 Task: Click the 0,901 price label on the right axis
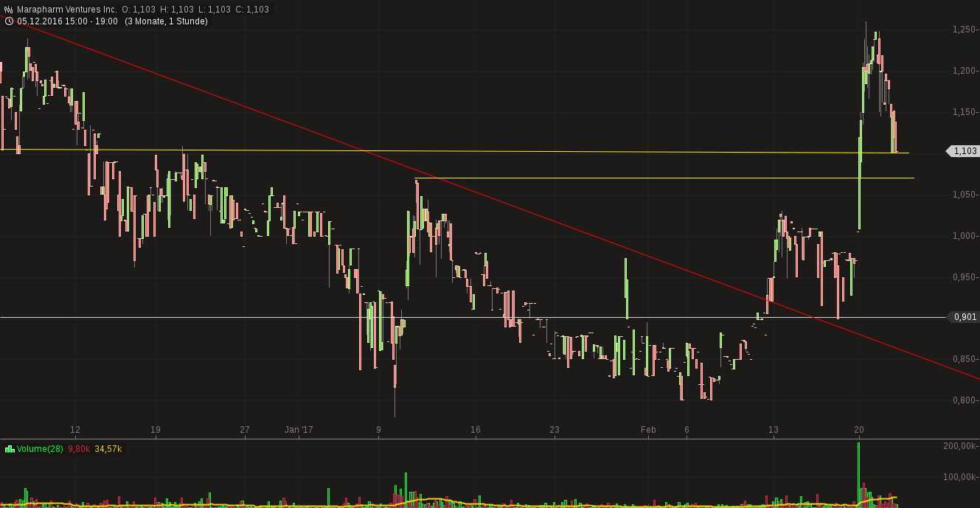963,317
